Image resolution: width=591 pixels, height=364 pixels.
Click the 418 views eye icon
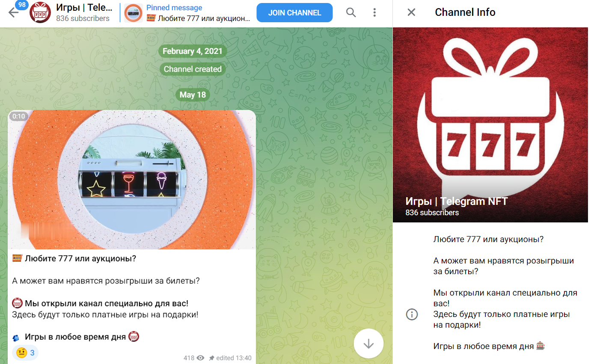point(200,358)
